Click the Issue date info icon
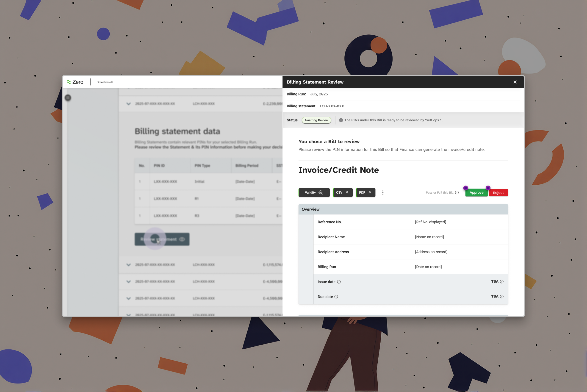 tap(339, 282)
